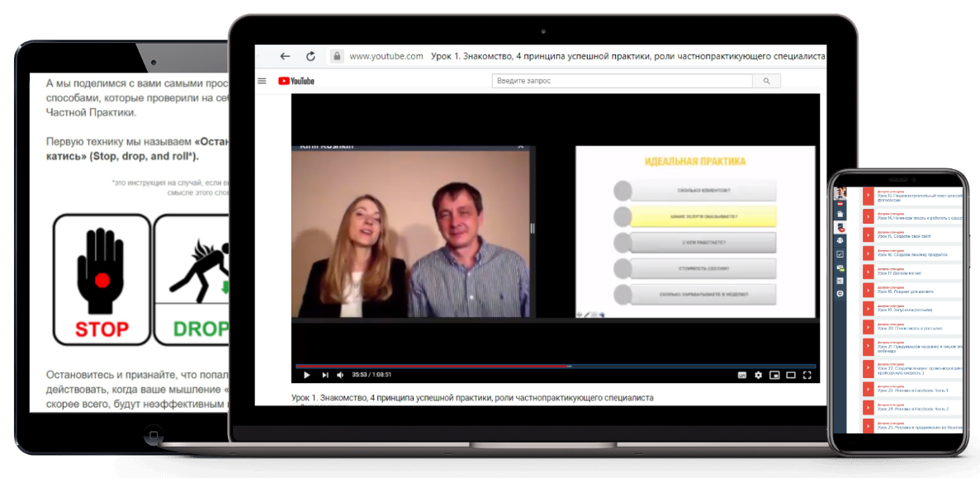
Task: Open YouTube hamburger guide menu
Action: pyautogui.click(x=263, y=81)
